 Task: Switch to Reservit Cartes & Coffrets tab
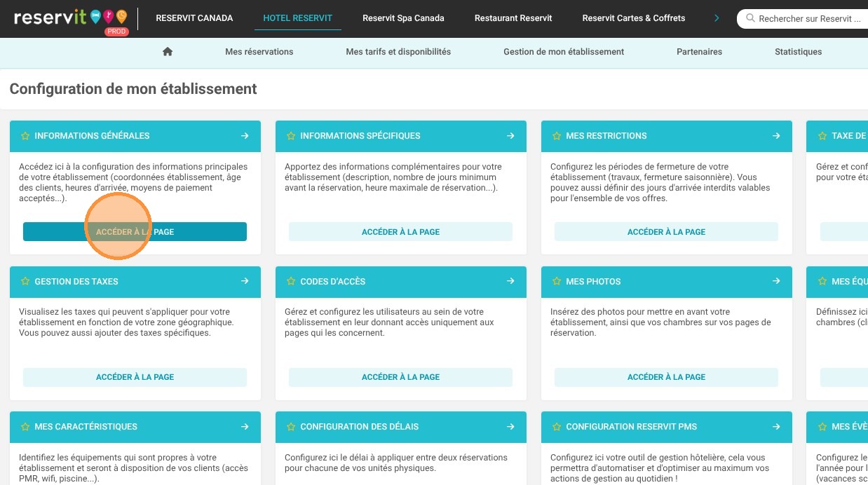(x=634, y=18)
